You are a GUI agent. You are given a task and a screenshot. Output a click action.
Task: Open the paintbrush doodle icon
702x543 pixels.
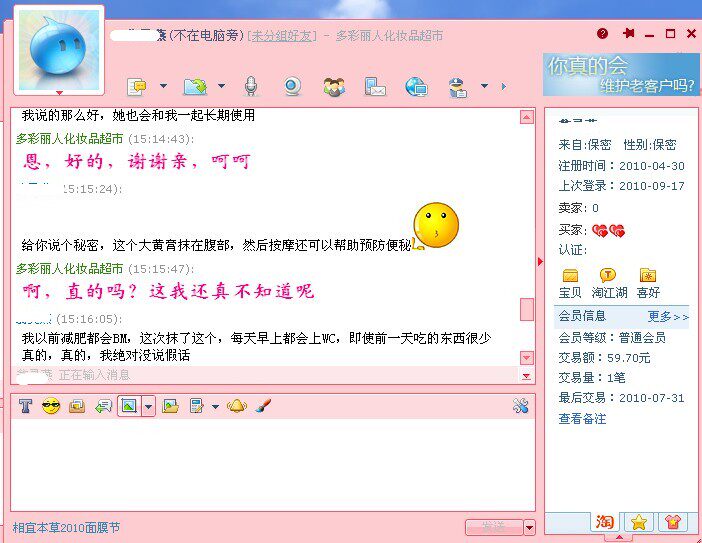tap(263, 406)
